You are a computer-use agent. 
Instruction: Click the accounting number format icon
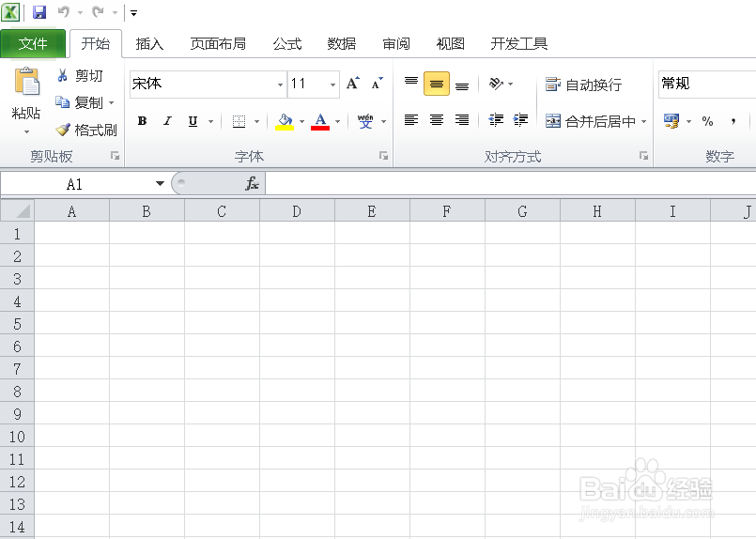pos(671,121)
